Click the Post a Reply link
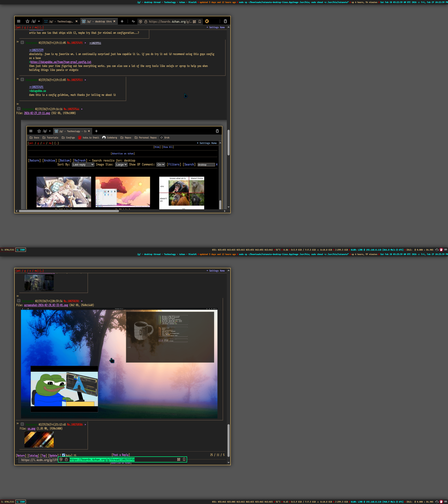This screenshot has height=504, width=448. [x=121, y=455]
